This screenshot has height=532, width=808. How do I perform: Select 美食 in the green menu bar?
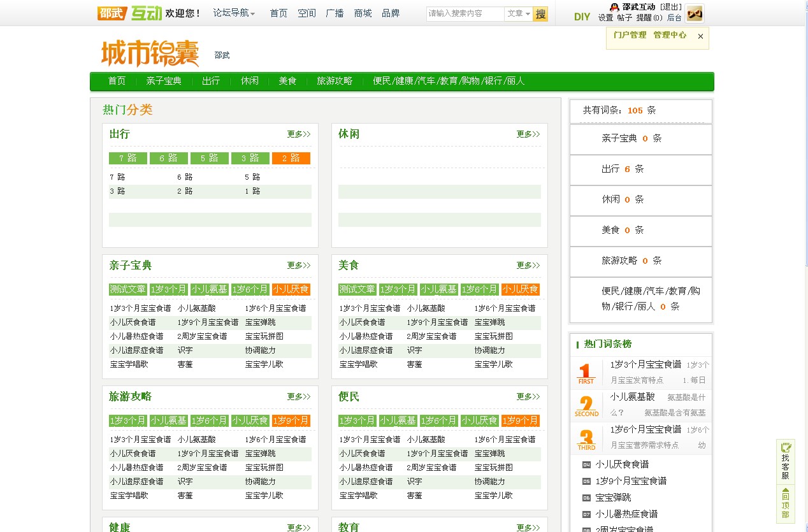(287, 81)
